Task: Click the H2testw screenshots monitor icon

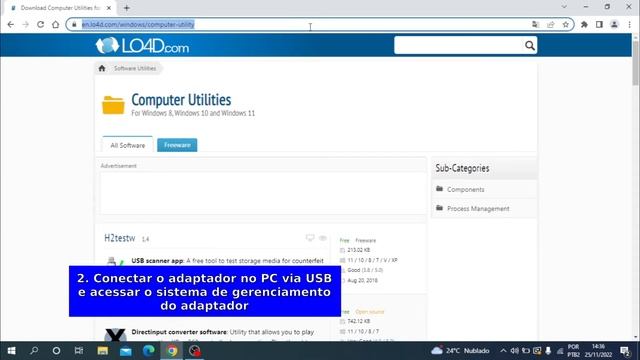Action: point(310,238)
